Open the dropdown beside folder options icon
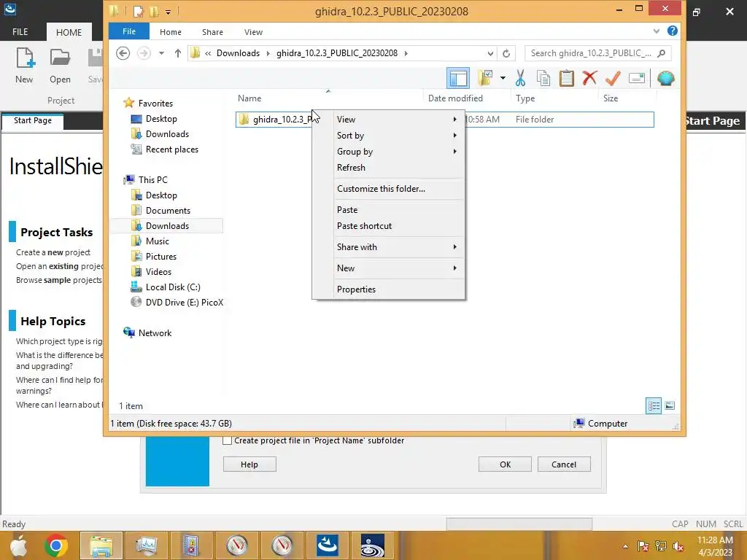Viewport: 747px width, 560px height. [x=503, y=78]
